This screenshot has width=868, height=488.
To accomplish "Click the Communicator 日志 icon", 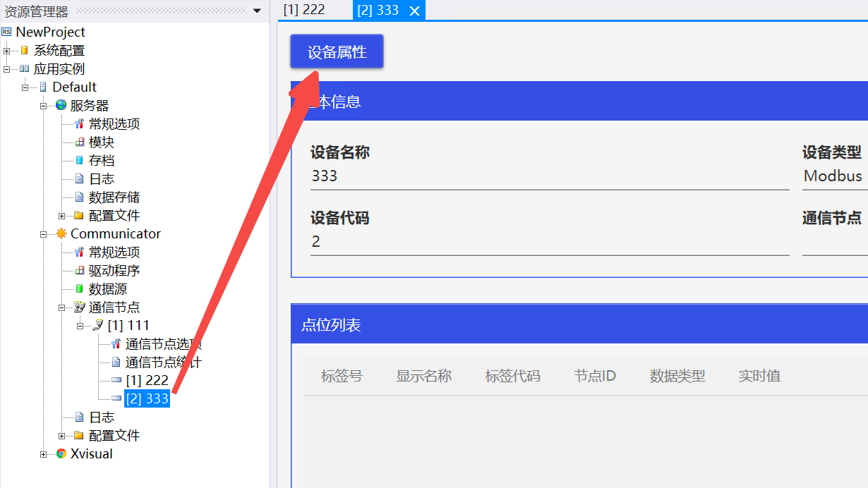I will coord(80,417).
